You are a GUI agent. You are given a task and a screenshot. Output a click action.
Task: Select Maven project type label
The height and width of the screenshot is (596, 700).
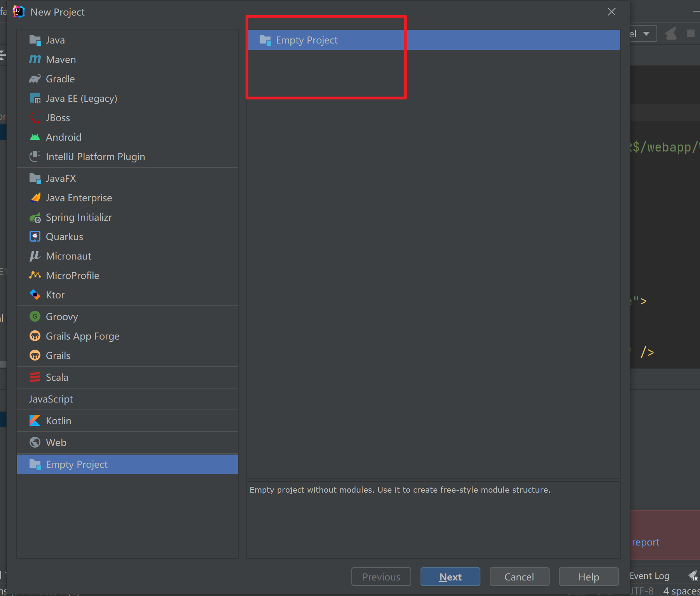pos(61,59)
